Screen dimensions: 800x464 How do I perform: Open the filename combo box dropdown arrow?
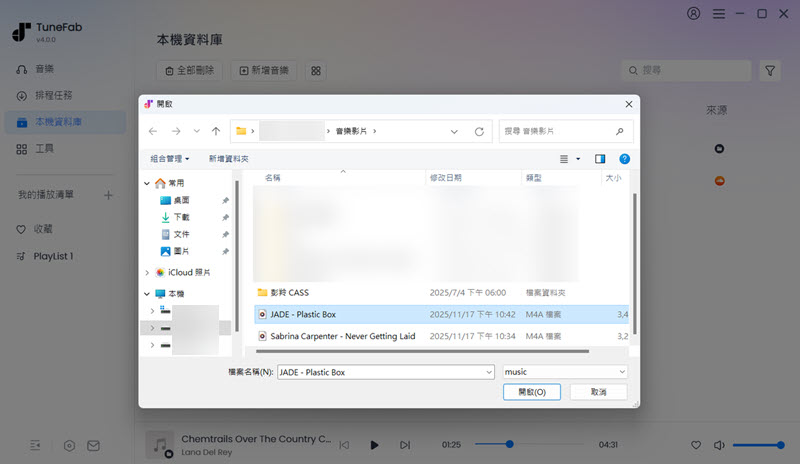489,372
